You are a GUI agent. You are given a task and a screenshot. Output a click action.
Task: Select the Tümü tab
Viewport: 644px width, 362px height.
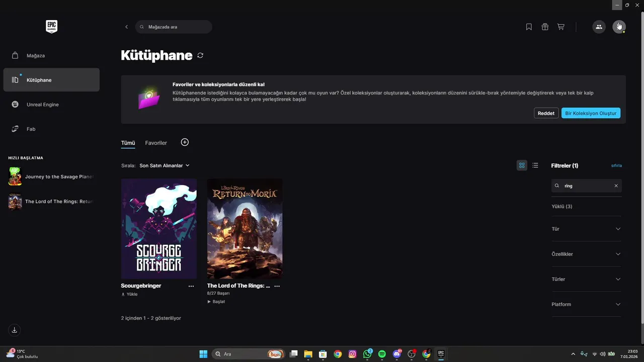(x=128, y=143)
